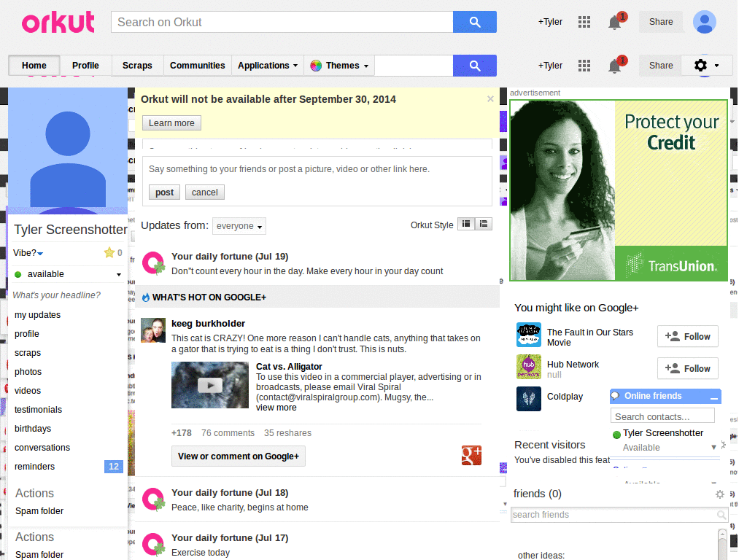
Task: Open my updates in sidebar
Action: click(x=38, y=315)
